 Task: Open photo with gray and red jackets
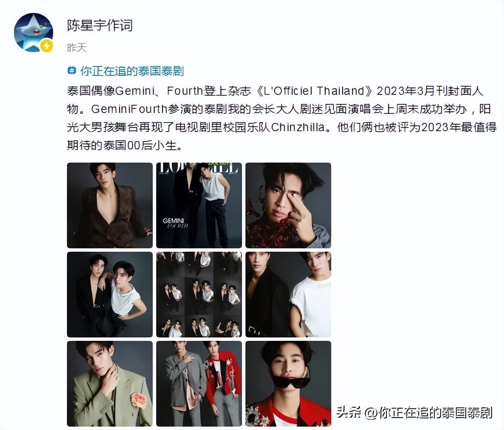[199, 384]
